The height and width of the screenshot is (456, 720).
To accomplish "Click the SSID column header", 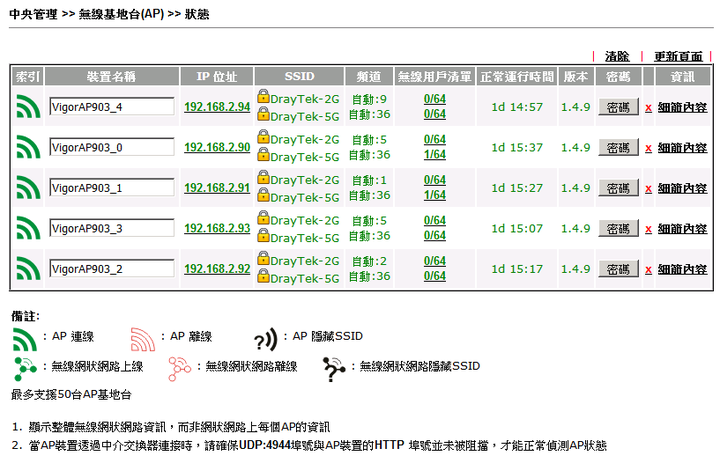I will 299,76.
